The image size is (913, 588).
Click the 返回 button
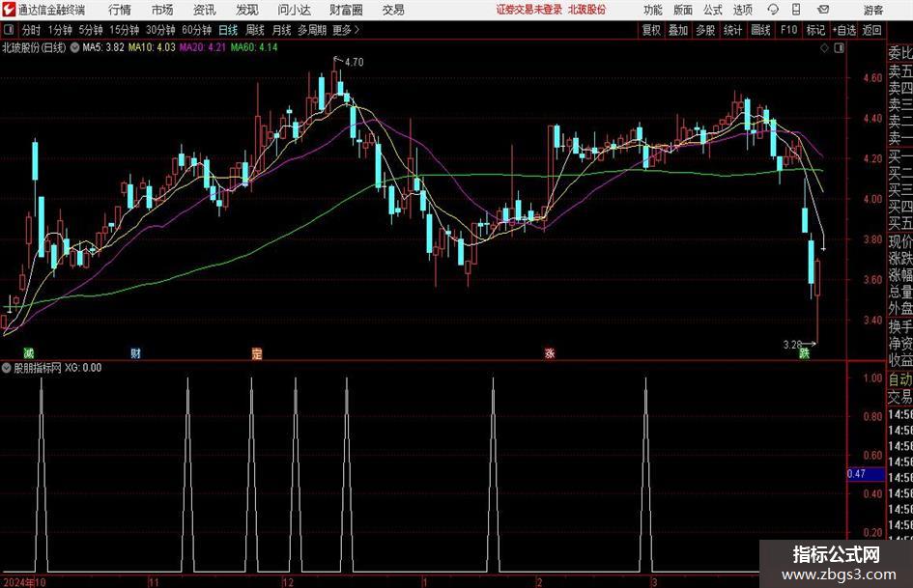pyautogui.click(x=871, y=30)
